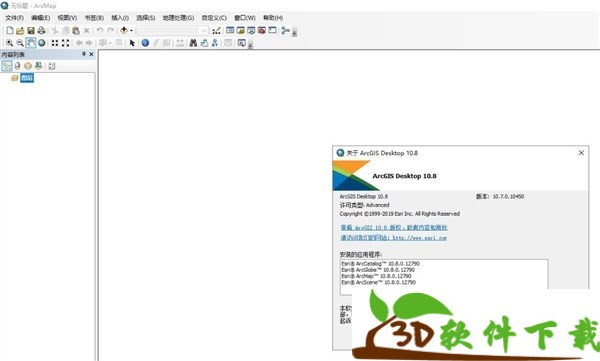This screenshot has height=361, width=600.
Task: Open table of contents Options button
Action: coord(52,66)
